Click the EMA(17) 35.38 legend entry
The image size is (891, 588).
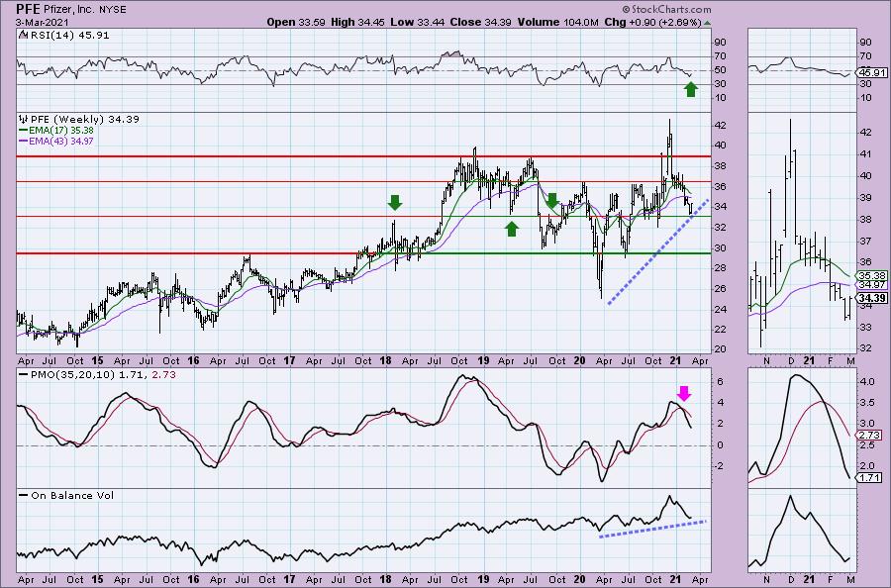(61, 130)
